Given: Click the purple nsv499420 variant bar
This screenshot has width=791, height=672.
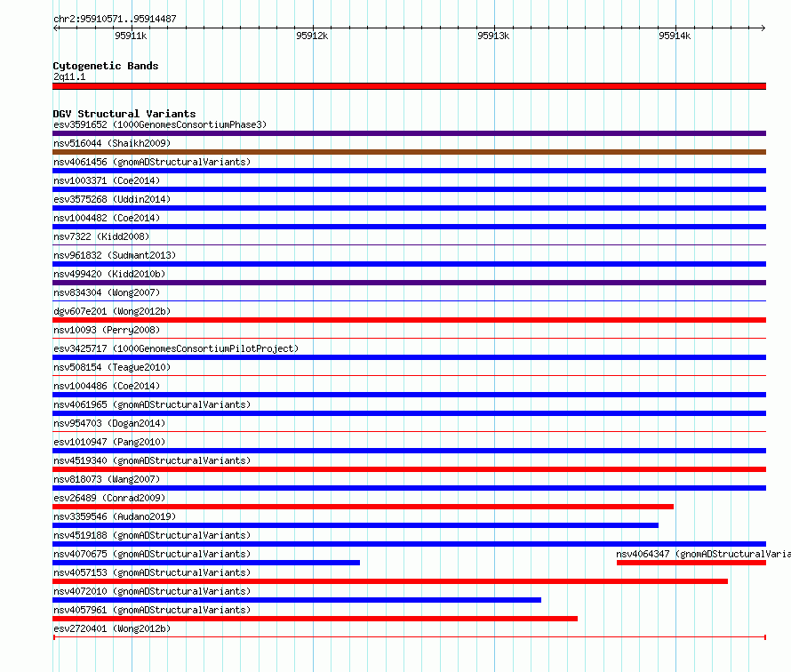Looking at the screenshot, I should [409, 283].
